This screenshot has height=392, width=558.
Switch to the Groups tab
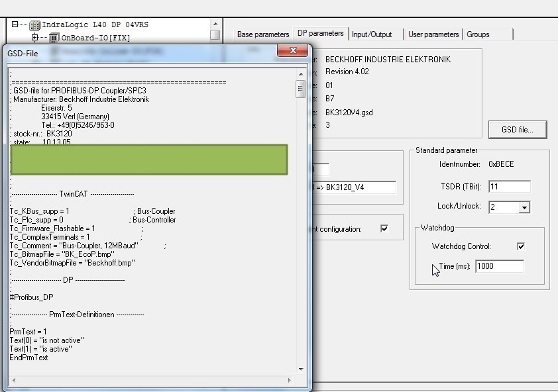478,34
